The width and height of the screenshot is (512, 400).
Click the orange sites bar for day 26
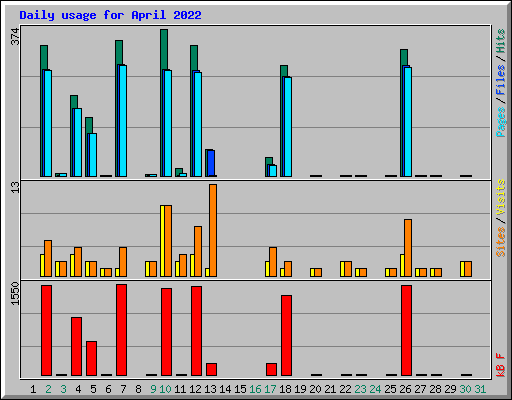[x=408, y=248]
